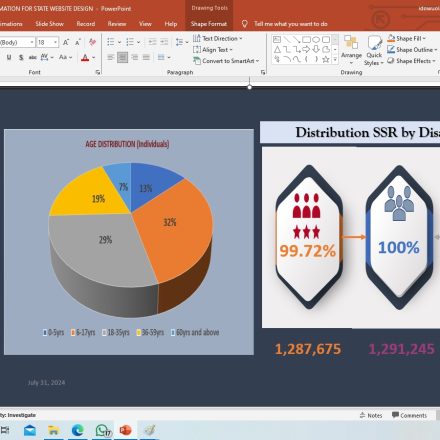The width and height of the screenshot is (440, 440).
Task: Click the lightbulb Tell me icon
Action: click(245, 24)
